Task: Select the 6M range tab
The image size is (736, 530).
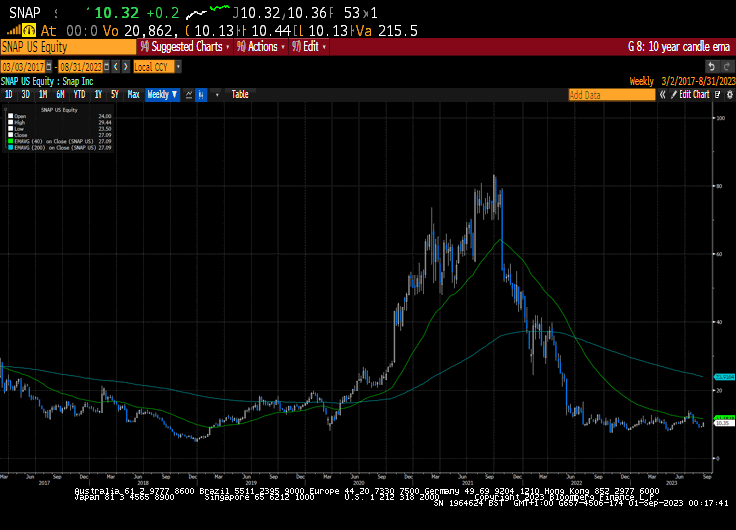Action: pyautogui.click(x=60, y=95)
